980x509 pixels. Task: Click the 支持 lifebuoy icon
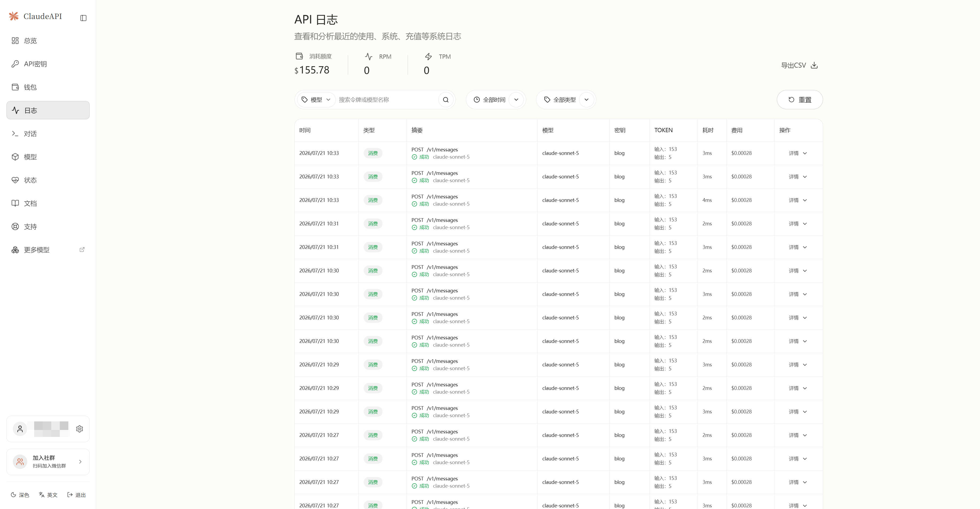coord(15,226)
